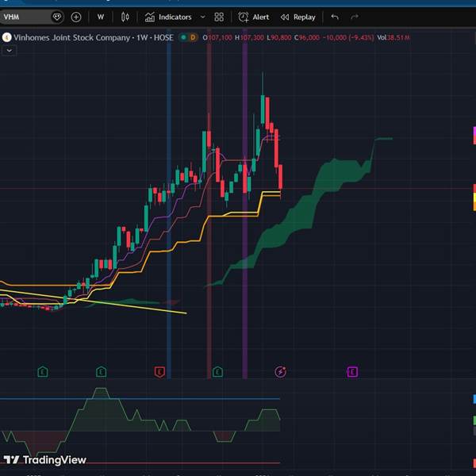Viewport: 476px width, 476px height.
Task: Redo the chart action
Action: [355, 17]
